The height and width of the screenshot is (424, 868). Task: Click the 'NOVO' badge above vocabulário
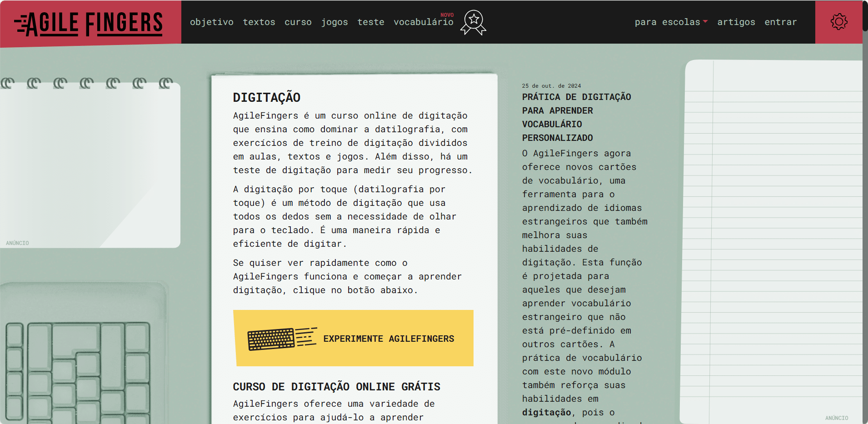[x=447, y=15]
